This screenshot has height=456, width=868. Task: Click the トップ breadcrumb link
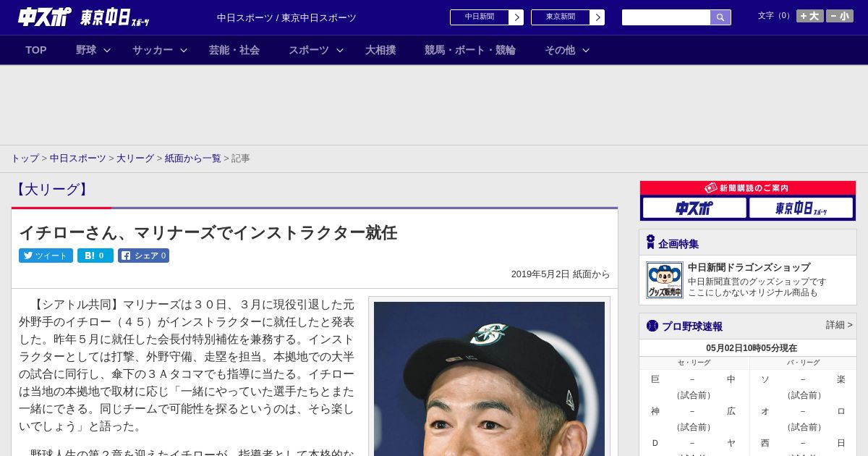point(25,158)
